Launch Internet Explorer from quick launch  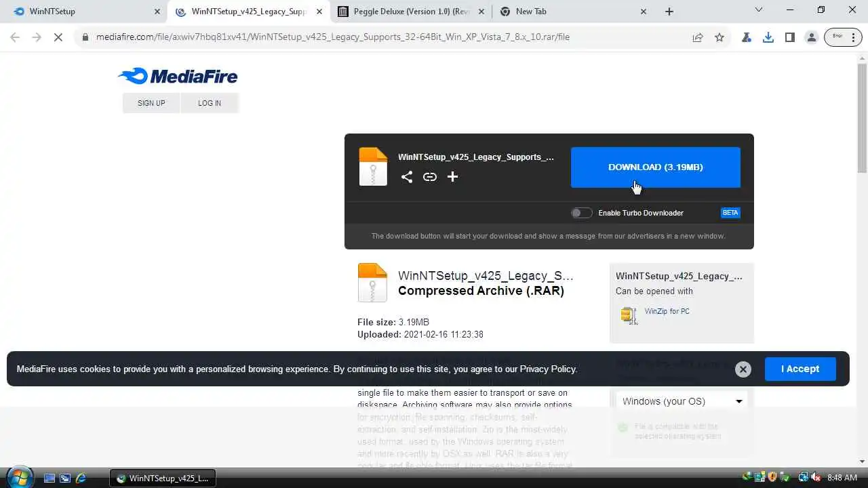[x=81, y=478]
